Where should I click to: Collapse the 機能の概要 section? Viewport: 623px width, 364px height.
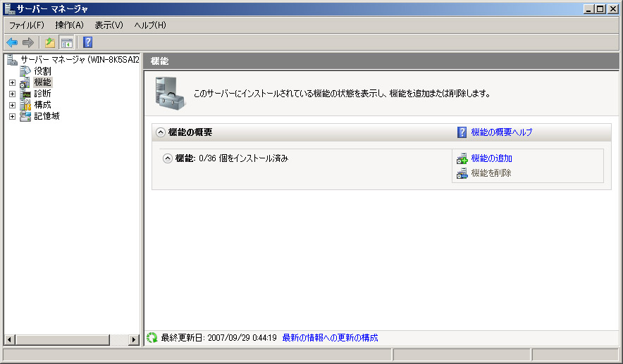click(x=161, y=132)
